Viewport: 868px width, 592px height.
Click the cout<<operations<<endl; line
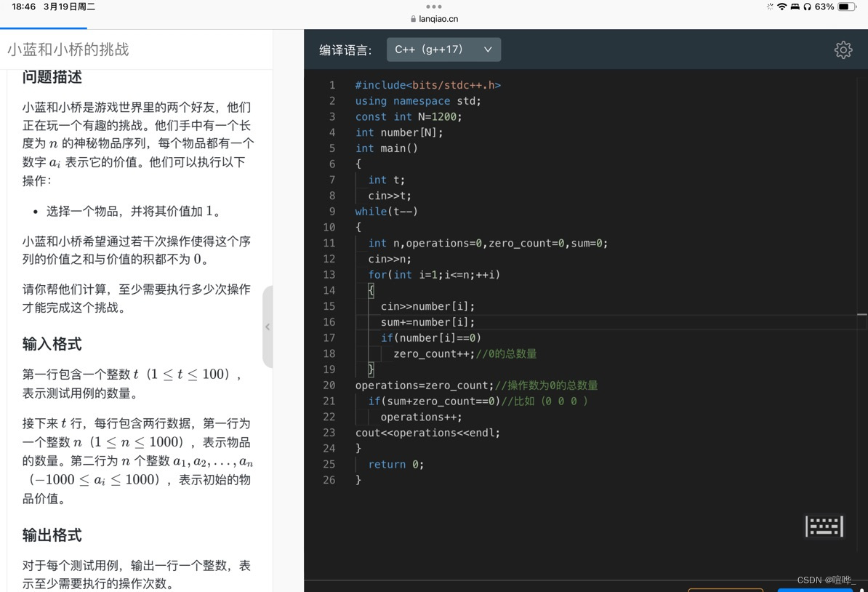click(427, 433)
